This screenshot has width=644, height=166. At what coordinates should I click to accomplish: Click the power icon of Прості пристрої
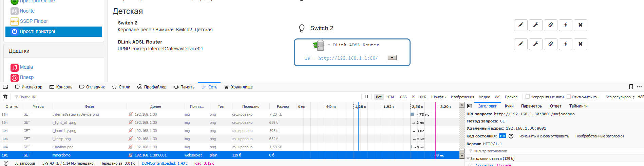click(14, 32)
